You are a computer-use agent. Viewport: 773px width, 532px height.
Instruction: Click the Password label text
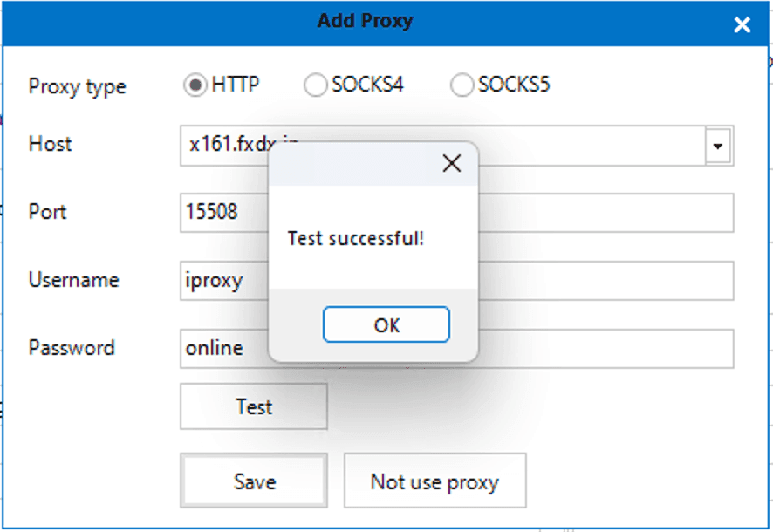pos(72,348)
